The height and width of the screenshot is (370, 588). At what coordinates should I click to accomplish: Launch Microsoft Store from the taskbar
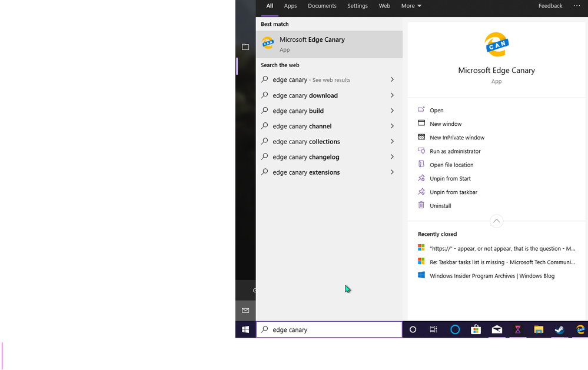(476, 329)
